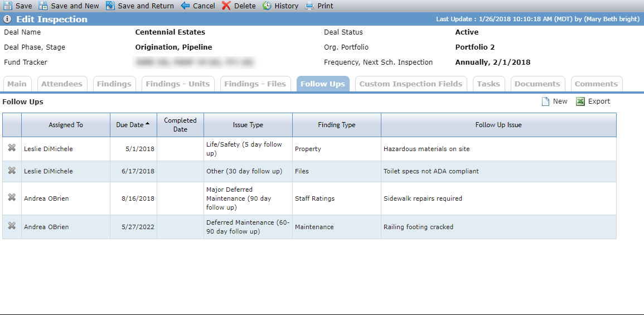Sort by the Completed Date column header
This screenshot has height=315, width=644.
[180, 125]
